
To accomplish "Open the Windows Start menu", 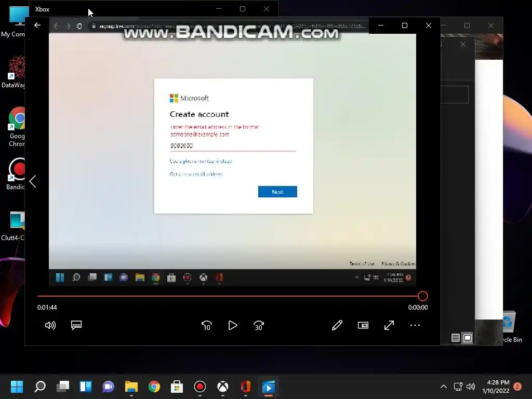I will tap(17, 387).
